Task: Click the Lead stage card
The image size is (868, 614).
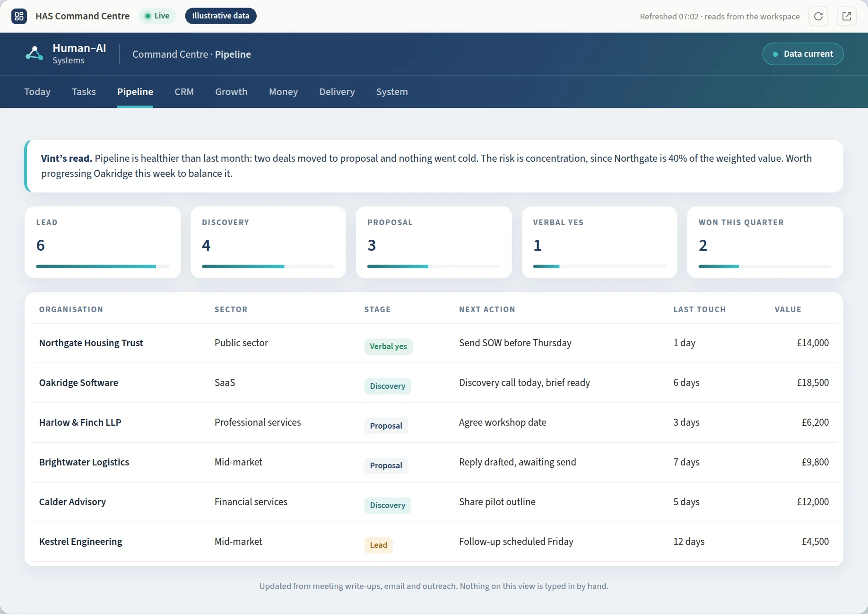Action: point(103,242)
